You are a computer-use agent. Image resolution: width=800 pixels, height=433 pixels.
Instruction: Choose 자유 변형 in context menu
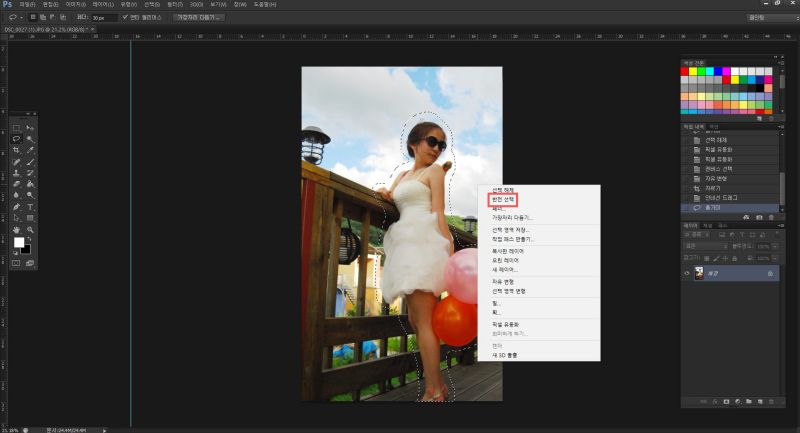(x=503, y=282)
